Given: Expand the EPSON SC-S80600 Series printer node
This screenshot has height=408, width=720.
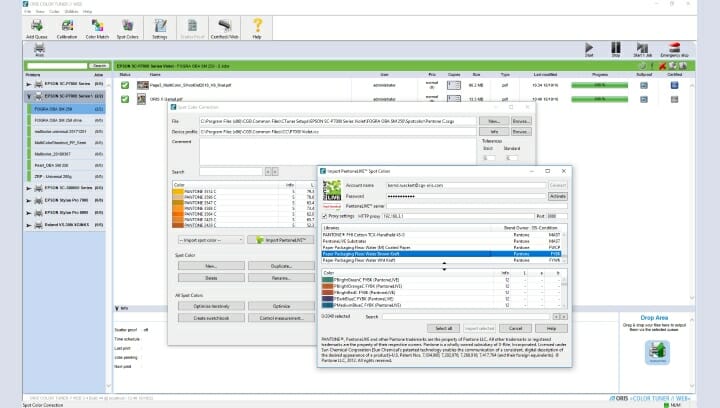Looking at the screenshot, I should coord(28,188).
